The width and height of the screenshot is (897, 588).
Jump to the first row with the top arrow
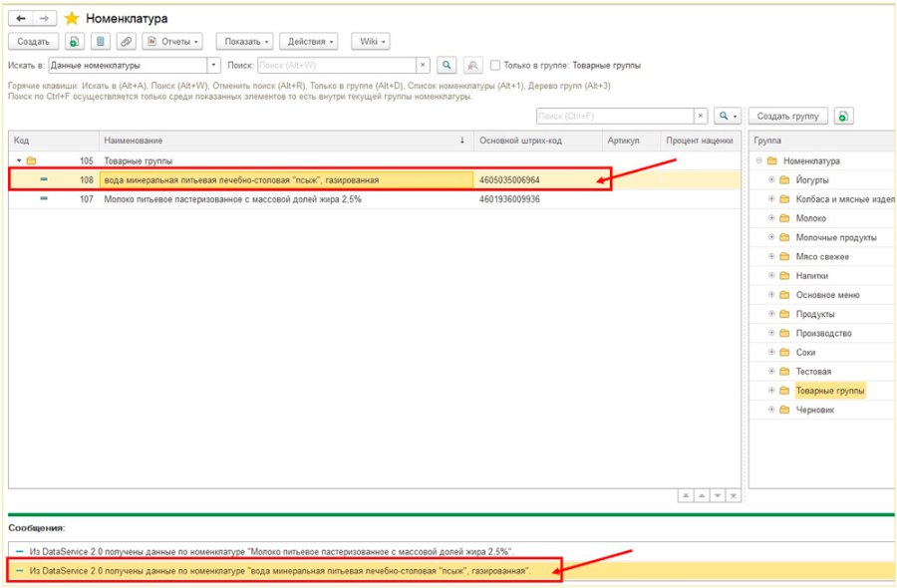click(x=686, y=496)
